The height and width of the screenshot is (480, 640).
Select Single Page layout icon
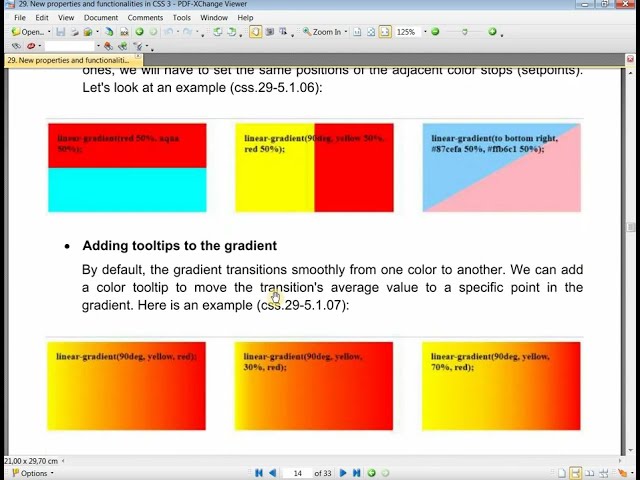pyautogui.click(x=562, y=473)
